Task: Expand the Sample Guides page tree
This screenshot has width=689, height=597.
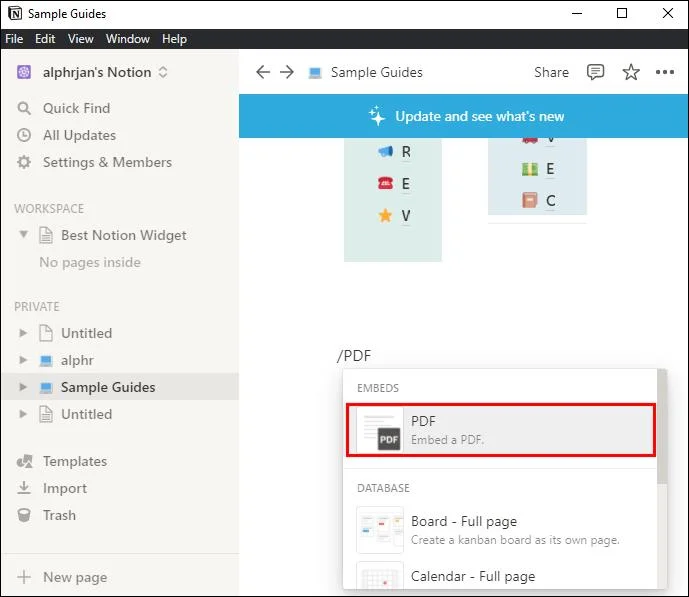Action: (x=23, y=387)
